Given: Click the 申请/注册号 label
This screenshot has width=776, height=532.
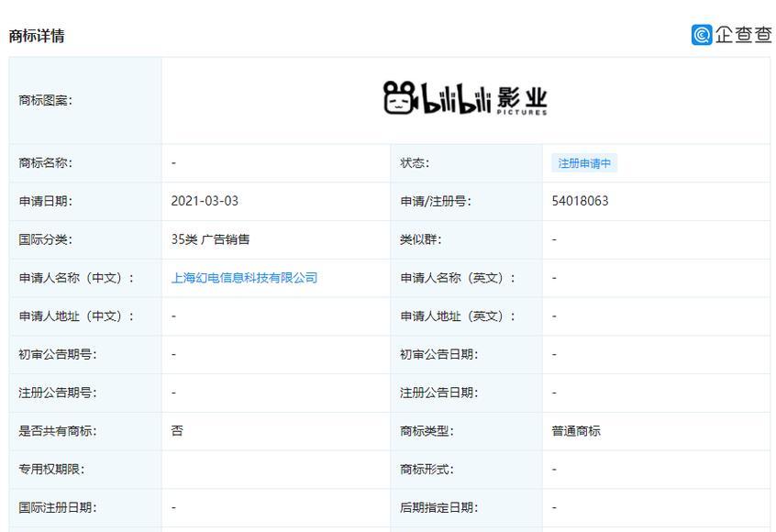Looking at the screenshot, I should pos(436,201).
